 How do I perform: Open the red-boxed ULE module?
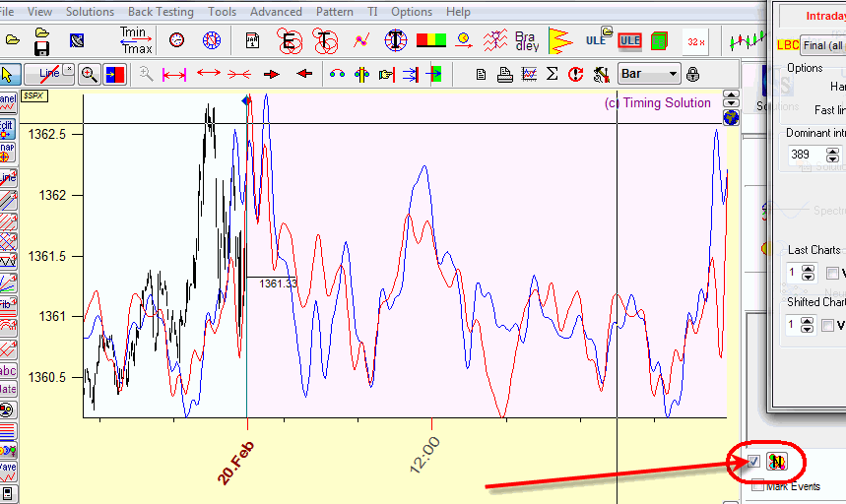click(630, 40)
